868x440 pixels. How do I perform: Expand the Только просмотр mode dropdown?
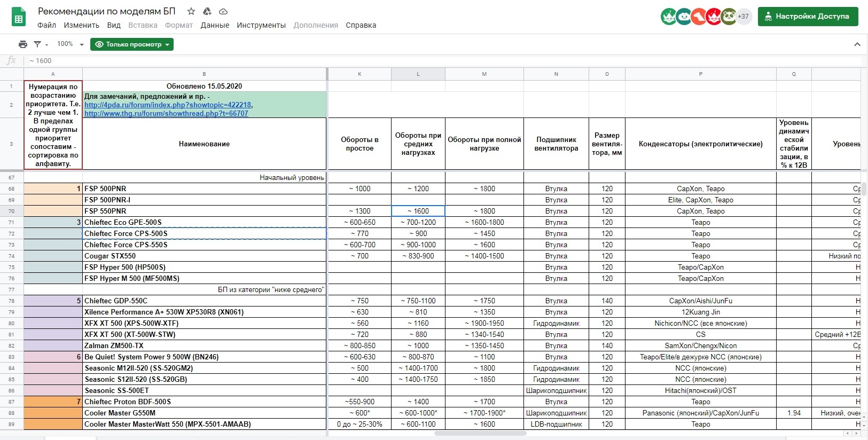(x=132, y=44)
